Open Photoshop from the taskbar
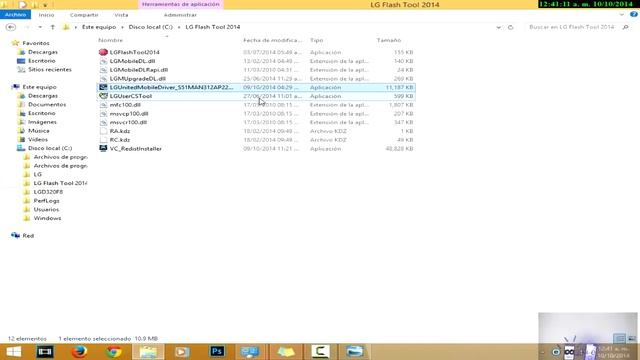640x360 pixels. pos(217,351)
